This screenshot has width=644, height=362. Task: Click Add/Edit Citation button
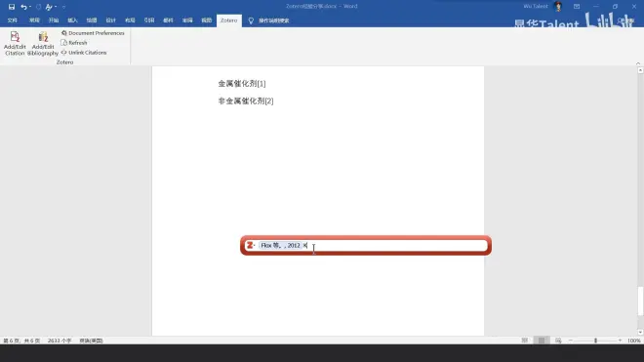(x=15, y=44)
